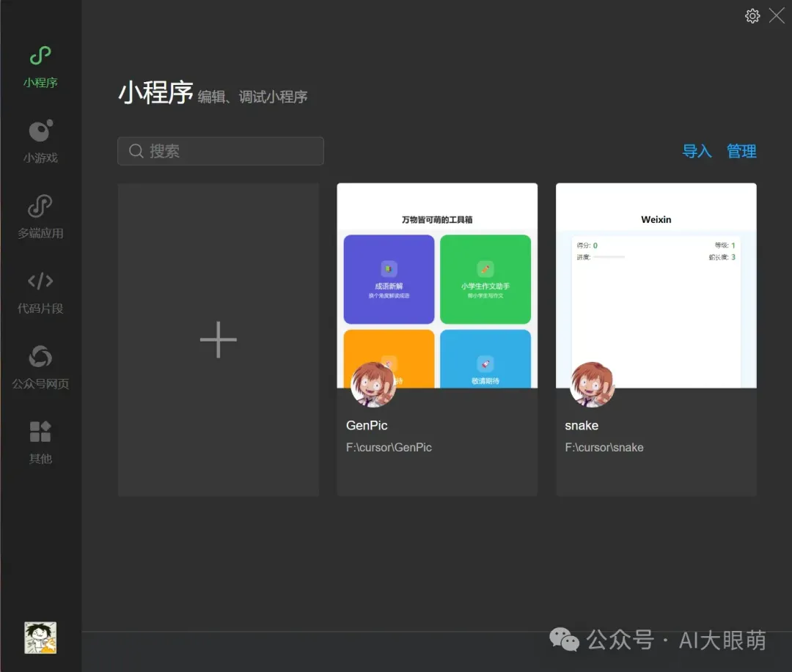
Task: Click the user avatar at bottom left
Action: coord(40,638)
